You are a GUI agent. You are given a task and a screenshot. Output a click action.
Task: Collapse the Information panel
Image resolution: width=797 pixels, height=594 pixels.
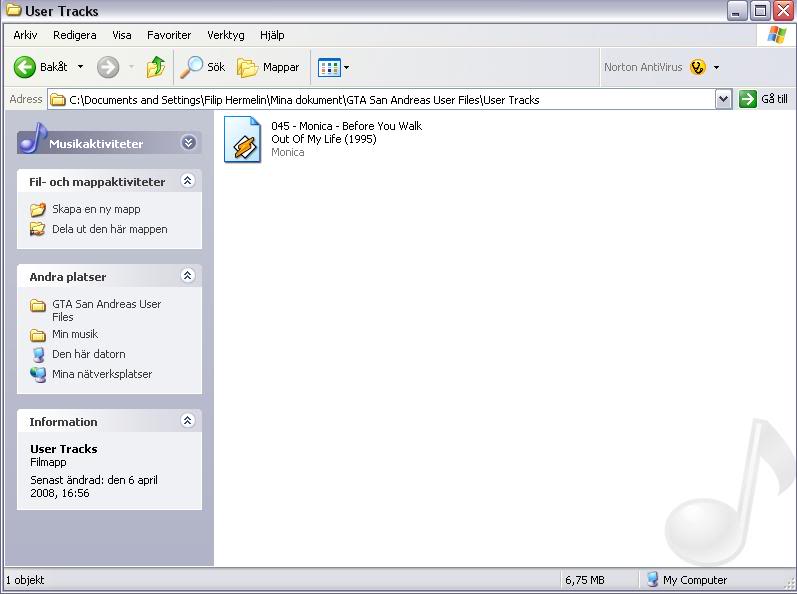click(x=187, y=421)
